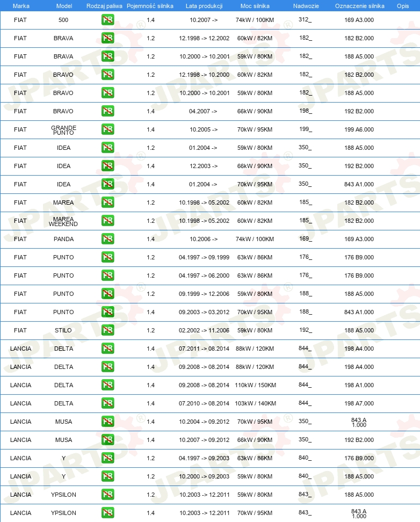Select engine code '199 A6.000'

point(359,129)
